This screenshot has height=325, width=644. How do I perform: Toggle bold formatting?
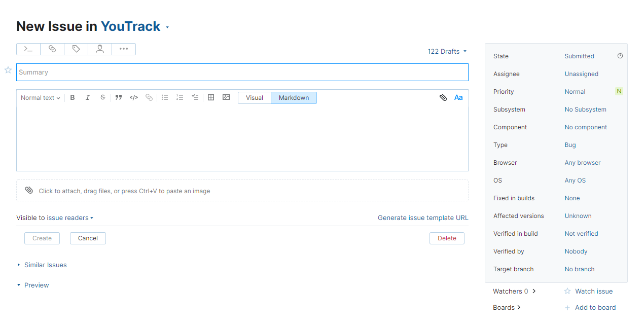click(73, 97)
